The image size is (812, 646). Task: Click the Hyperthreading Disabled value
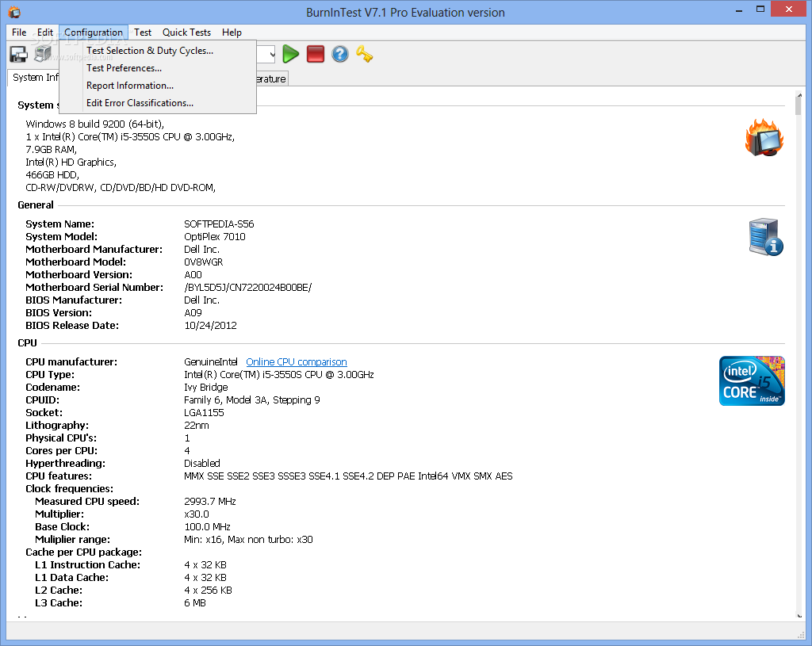click(x=202, y=463)
